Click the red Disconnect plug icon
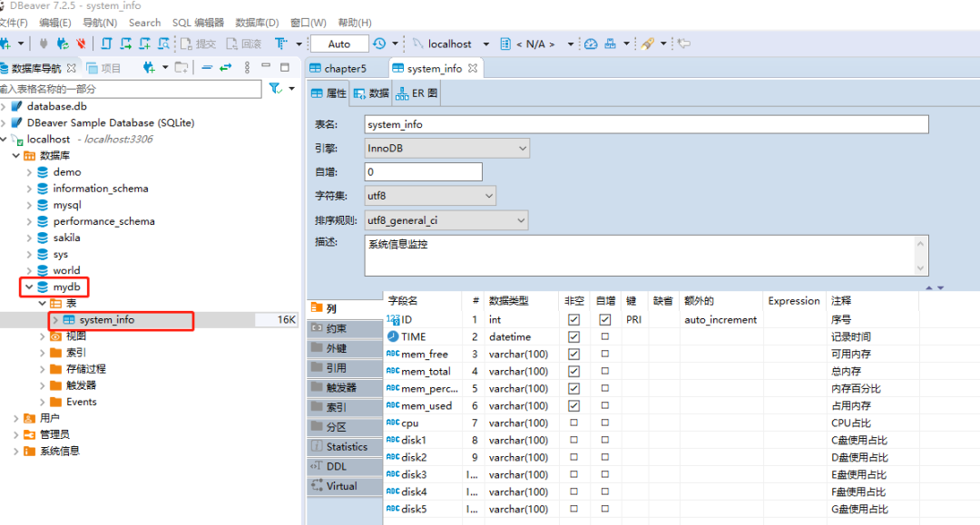 coord(82,44)
